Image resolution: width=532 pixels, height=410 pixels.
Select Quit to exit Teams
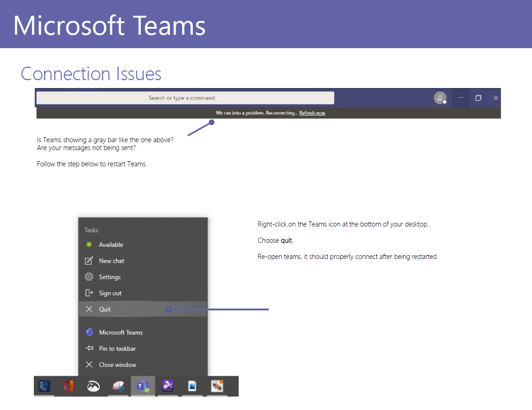click(x=143, y=309)
